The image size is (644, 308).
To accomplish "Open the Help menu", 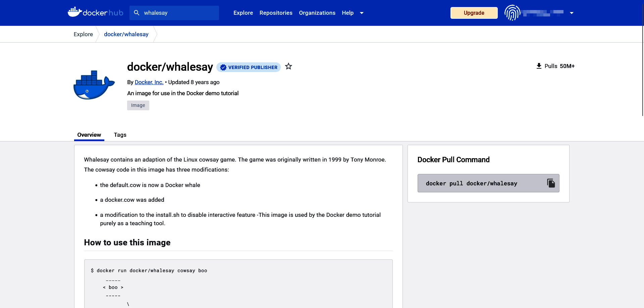I will (347, 13).
